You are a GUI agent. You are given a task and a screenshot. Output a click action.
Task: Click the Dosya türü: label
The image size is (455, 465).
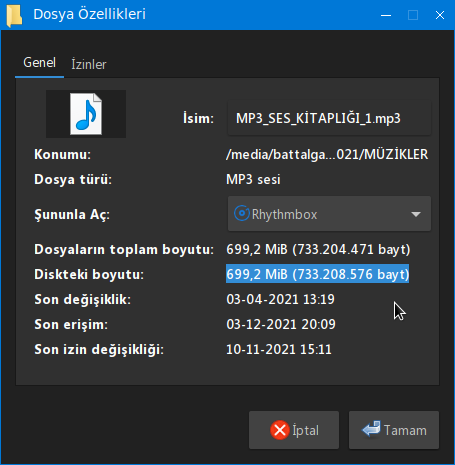[73, 180]
